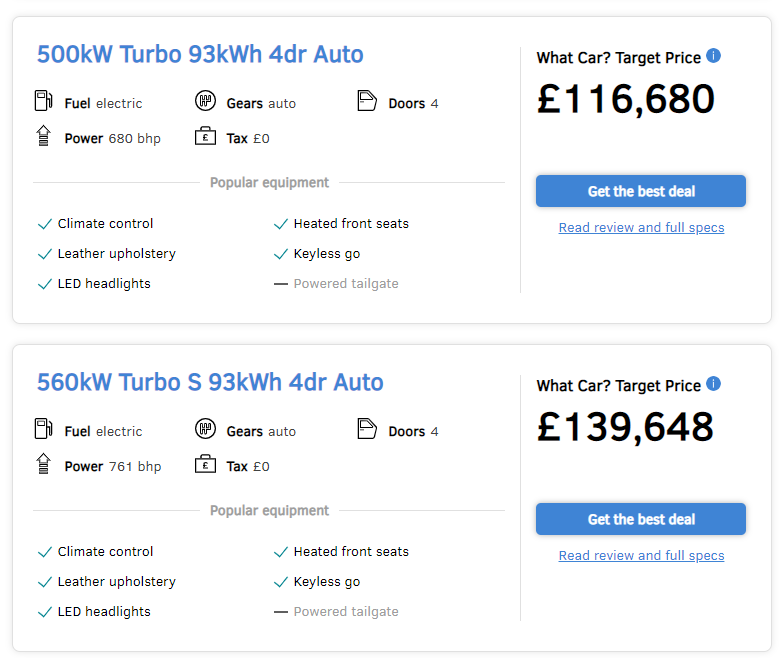This screenshot has height=658, width=784.
Task: Read review and full specs for 500kW Turbo
Action: pyautogui.click(x=641, y=228)
